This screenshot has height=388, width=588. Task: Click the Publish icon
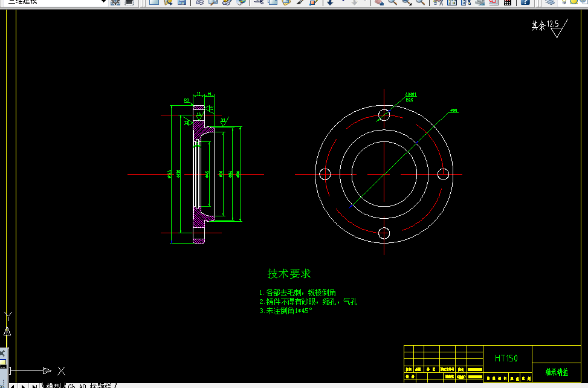tap(227, 2)
